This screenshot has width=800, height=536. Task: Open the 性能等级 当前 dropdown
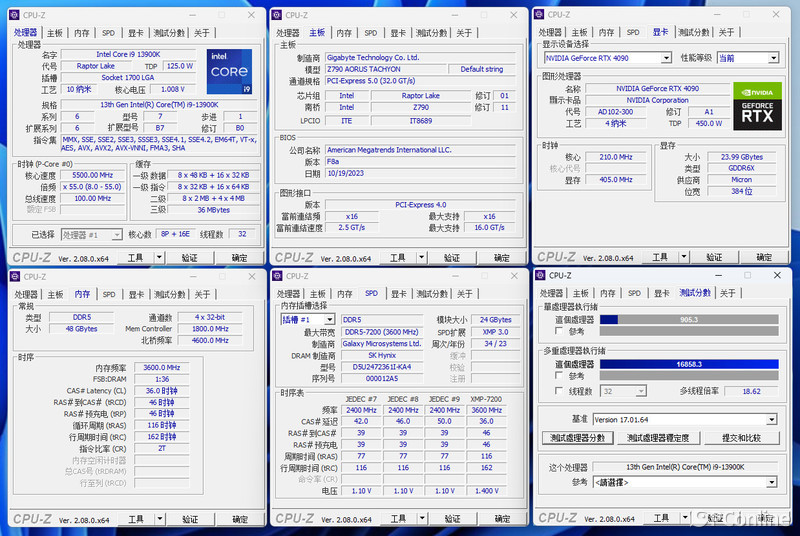(x=773, y=58)
